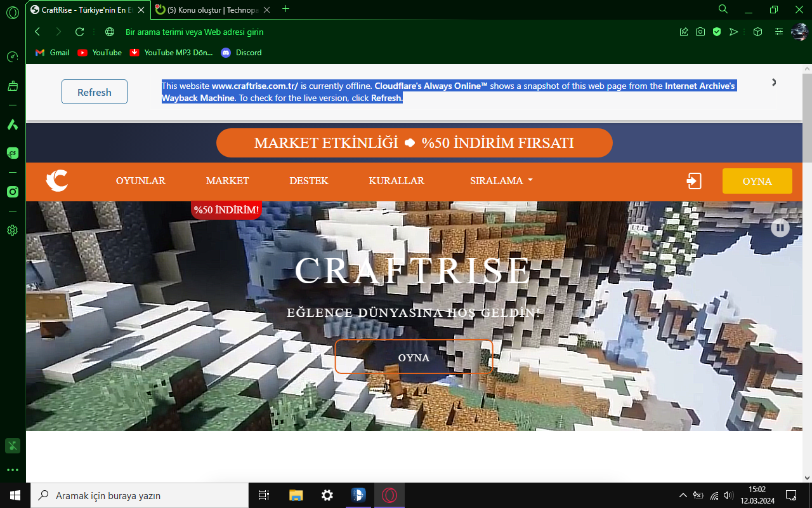The image size is (812, 508).
Task: Open File Explorer from taskbar
Action: 296,495
